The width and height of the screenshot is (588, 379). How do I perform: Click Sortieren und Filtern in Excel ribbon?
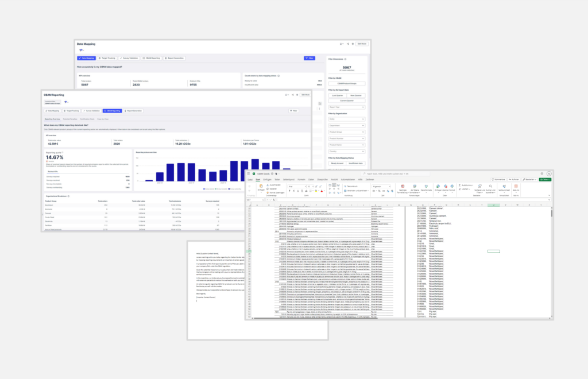coord(479,188)
